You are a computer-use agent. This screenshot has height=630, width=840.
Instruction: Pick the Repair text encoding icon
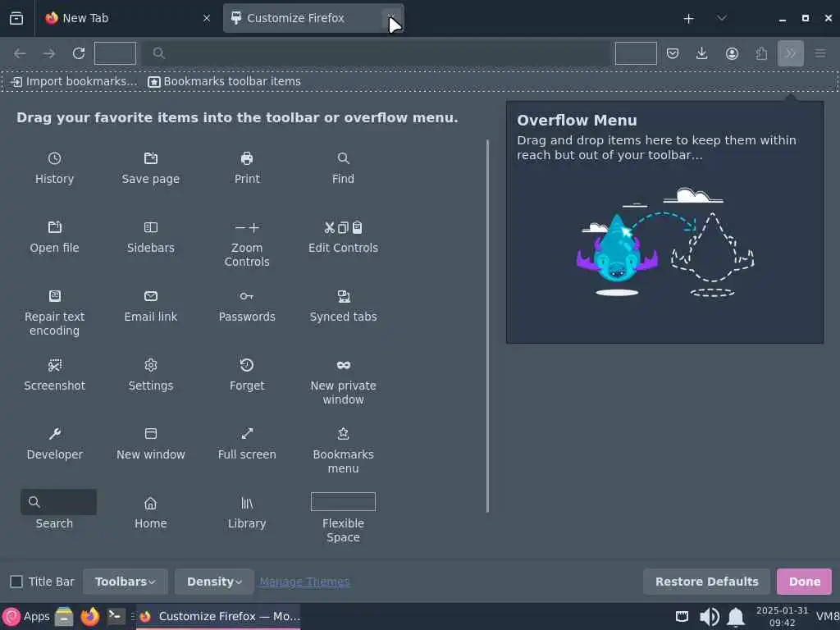tap(55, 296)
